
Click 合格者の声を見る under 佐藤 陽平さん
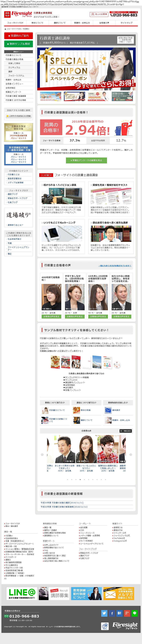[121, 316]
